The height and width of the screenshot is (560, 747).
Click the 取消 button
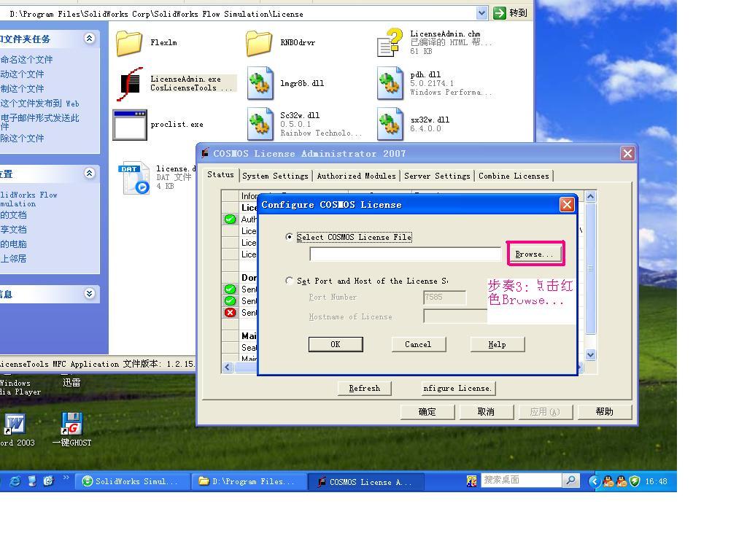click(486, 411)
